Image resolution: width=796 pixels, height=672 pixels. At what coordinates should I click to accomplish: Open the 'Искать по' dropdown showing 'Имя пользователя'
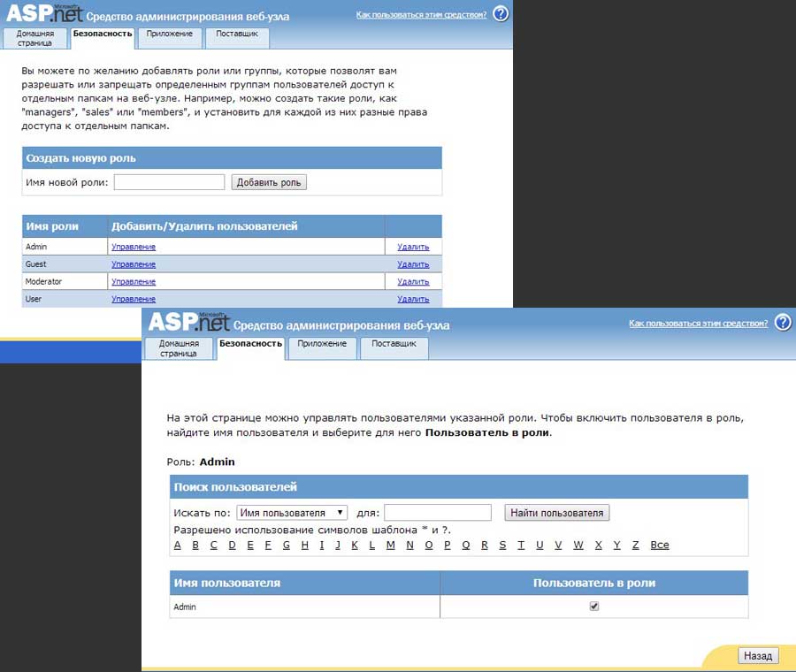pos(292,513)
